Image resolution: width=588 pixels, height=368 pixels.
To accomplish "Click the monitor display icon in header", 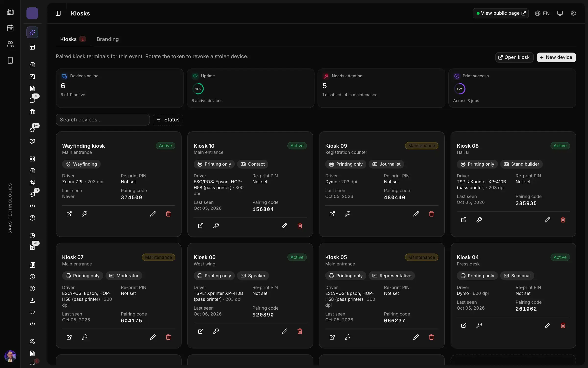I will tap(560, 13).
